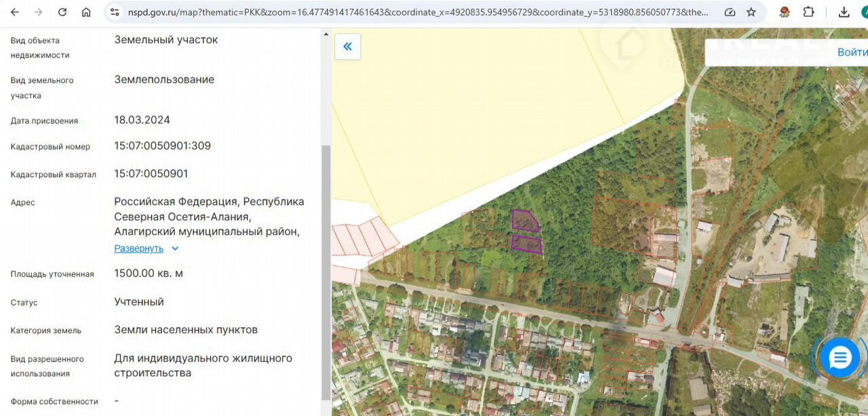
Task: Click the Войти login button
Action: [x=852, y=52]
